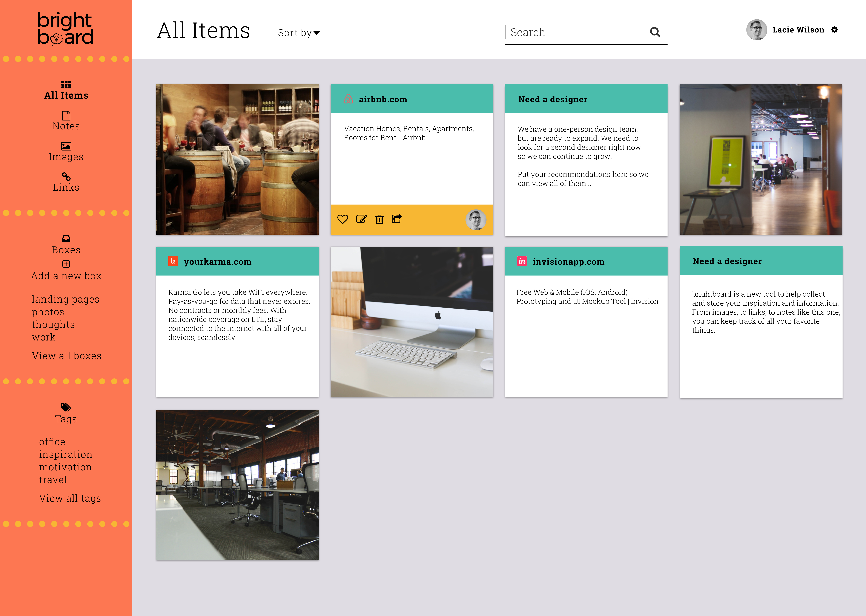Open the Sort by dropdown

click(x=299, y=33)
